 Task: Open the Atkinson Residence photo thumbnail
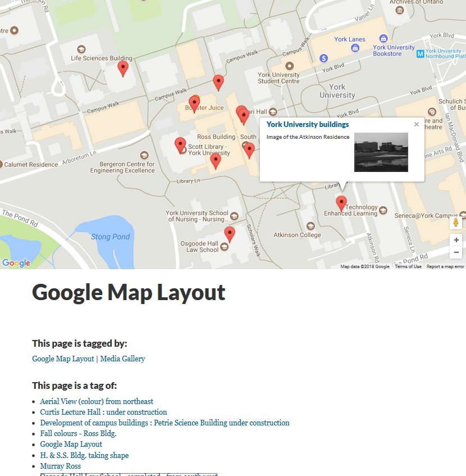(381, 152)
